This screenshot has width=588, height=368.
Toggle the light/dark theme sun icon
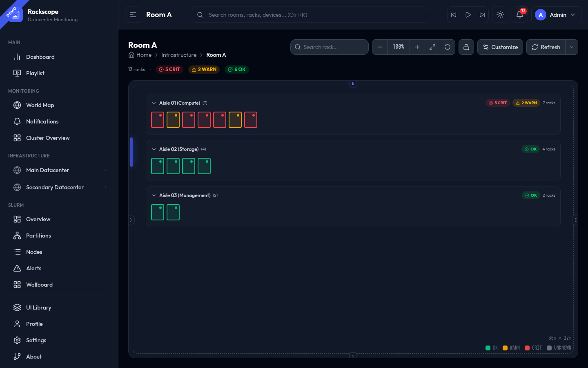[x=500, y=15]
